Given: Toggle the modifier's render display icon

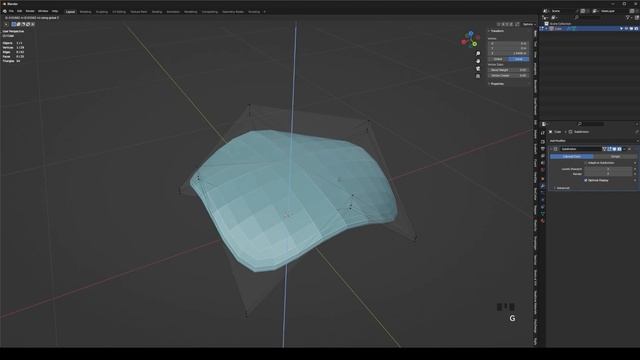Looking at the screenshot, I should 619,149.
